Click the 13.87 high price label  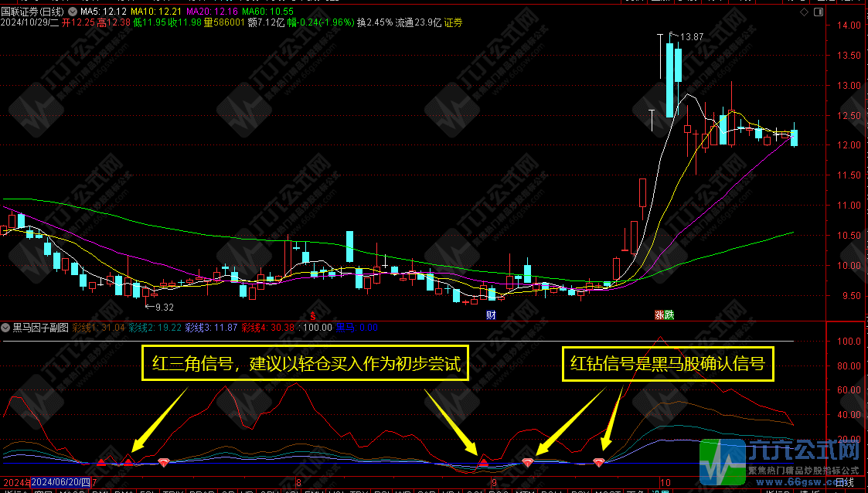click(x=691, y=37)
